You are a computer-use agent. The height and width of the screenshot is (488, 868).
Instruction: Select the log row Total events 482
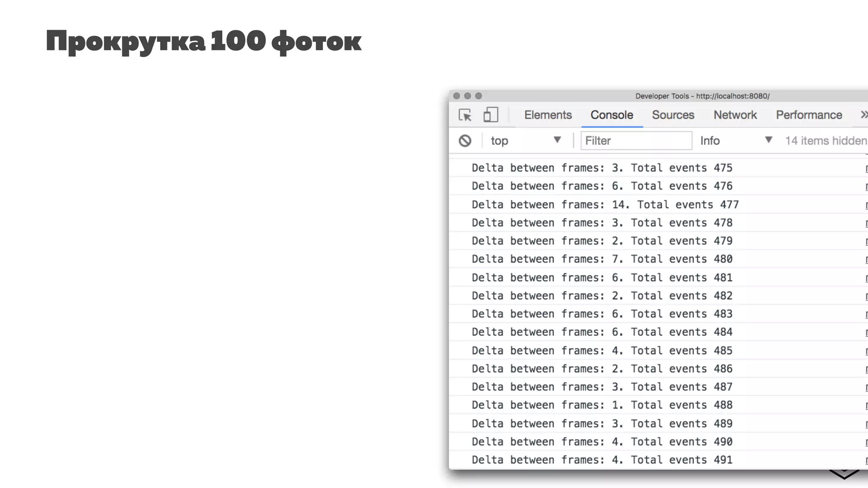tap(658, 296)
